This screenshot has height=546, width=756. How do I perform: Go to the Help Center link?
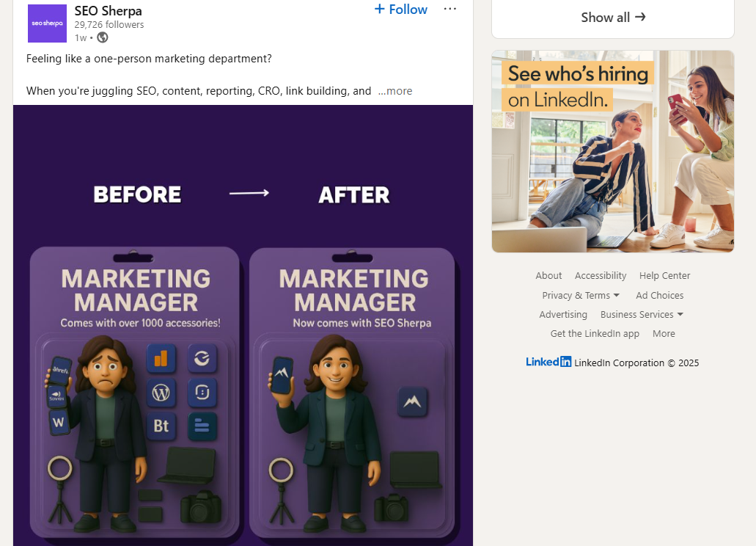[664, 275]
